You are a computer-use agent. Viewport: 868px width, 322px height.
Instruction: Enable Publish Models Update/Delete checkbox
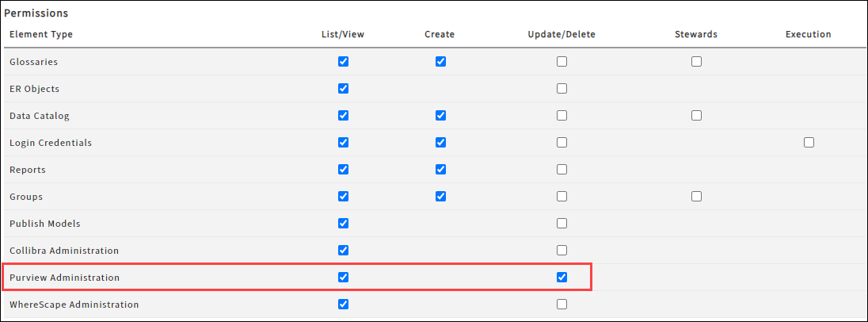click(562, 224)
